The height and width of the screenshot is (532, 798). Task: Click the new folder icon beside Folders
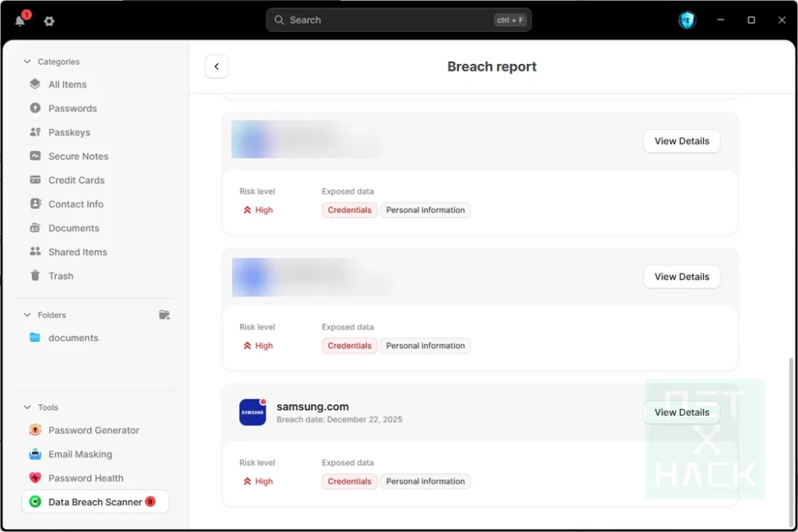pos(164,315)
